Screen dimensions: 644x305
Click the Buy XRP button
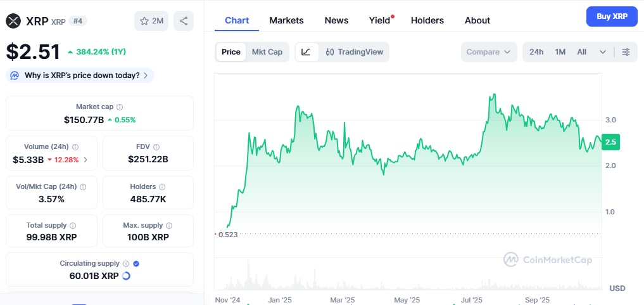click(612, 16)
